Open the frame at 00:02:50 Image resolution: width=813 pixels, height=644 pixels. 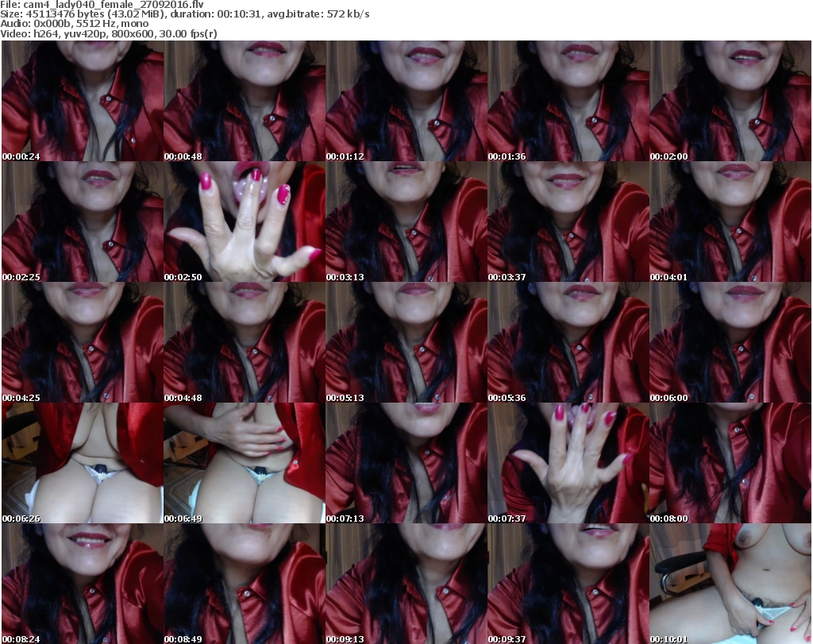pyautogui.click(x=245, y=222)
